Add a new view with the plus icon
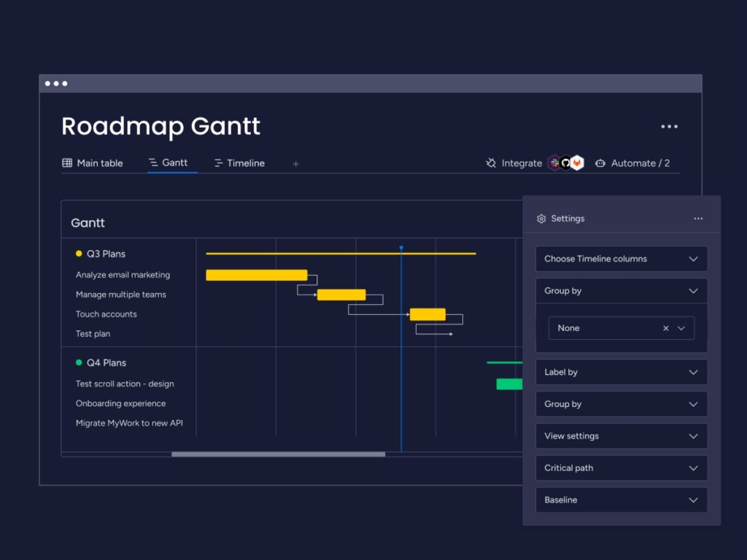This screenshot has width=747, height=560. tap(295, 164)
